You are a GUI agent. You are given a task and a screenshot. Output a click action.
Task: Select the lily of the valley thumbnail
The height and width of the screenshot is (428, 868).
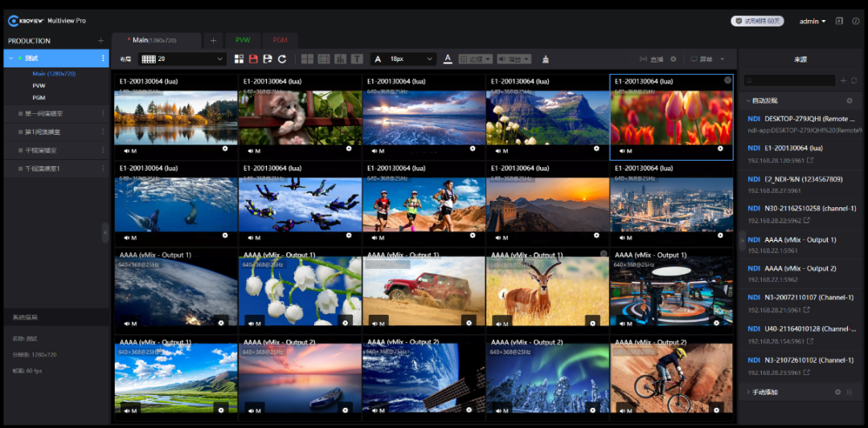click(300, 291)
